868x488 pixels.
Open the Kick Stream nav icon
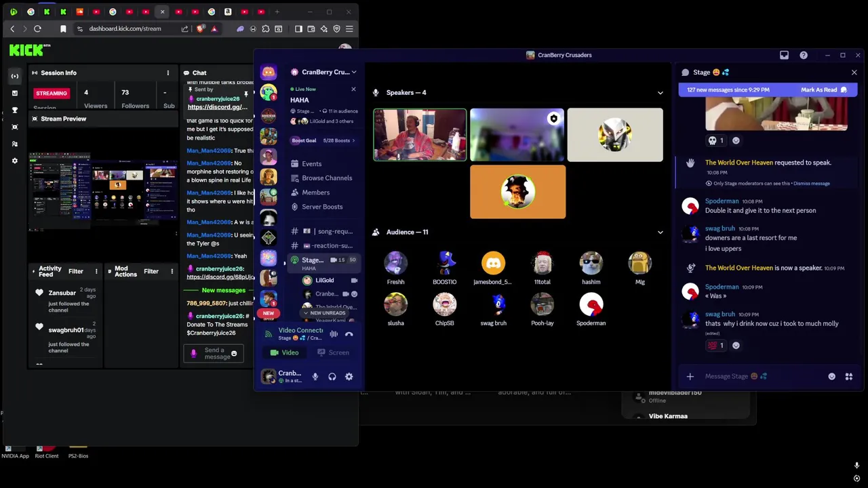pyautogui.click(x=15, y=76)
